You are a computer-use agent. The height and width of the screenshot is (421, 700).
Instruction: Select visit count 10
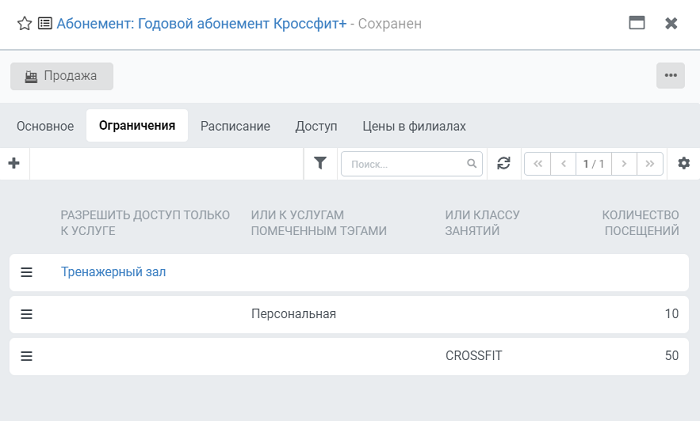point(671,314)
